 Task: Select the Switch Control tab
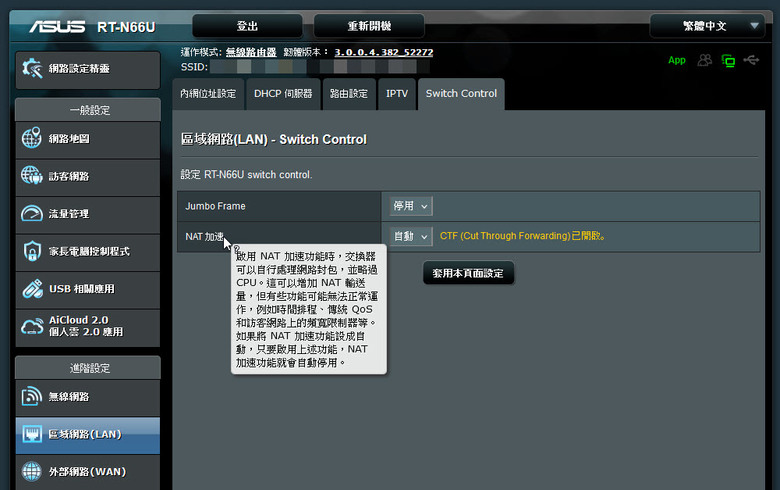pos(461,94)
